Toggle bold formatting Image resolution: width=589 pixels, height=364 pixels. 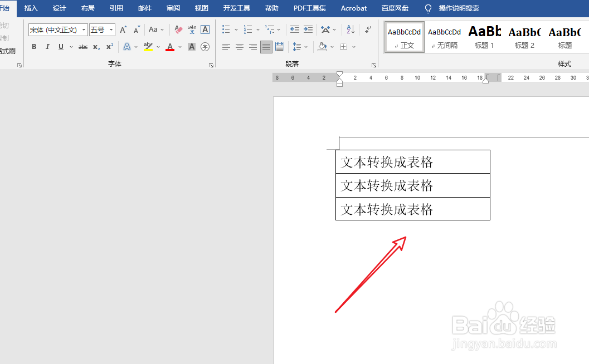[x=33, y=47]
